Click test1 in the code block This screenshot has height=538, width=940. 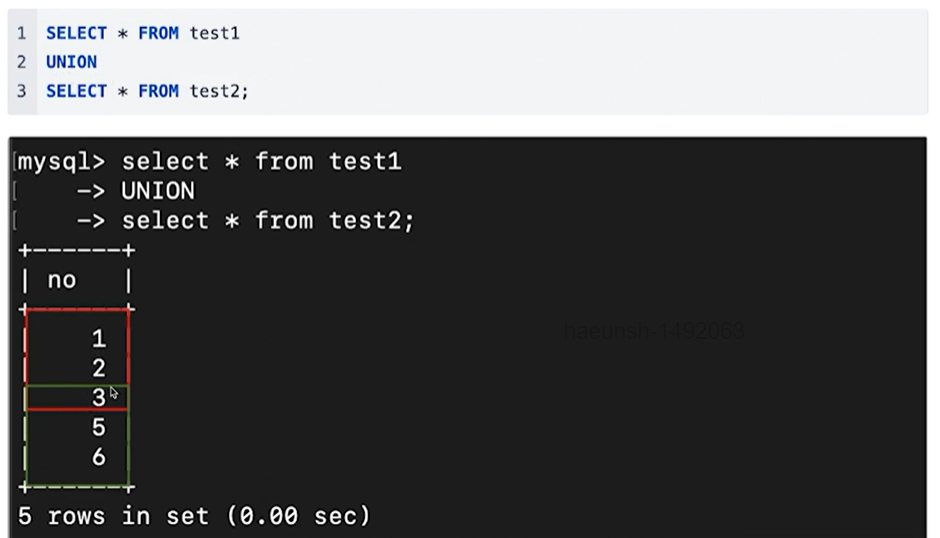coord(215,33)
